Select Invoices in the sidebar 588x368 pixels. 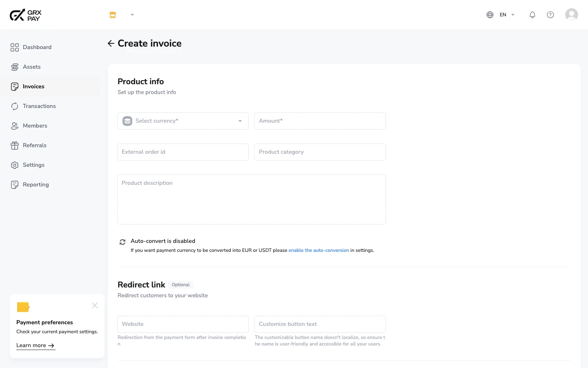(x=50, y=87)
